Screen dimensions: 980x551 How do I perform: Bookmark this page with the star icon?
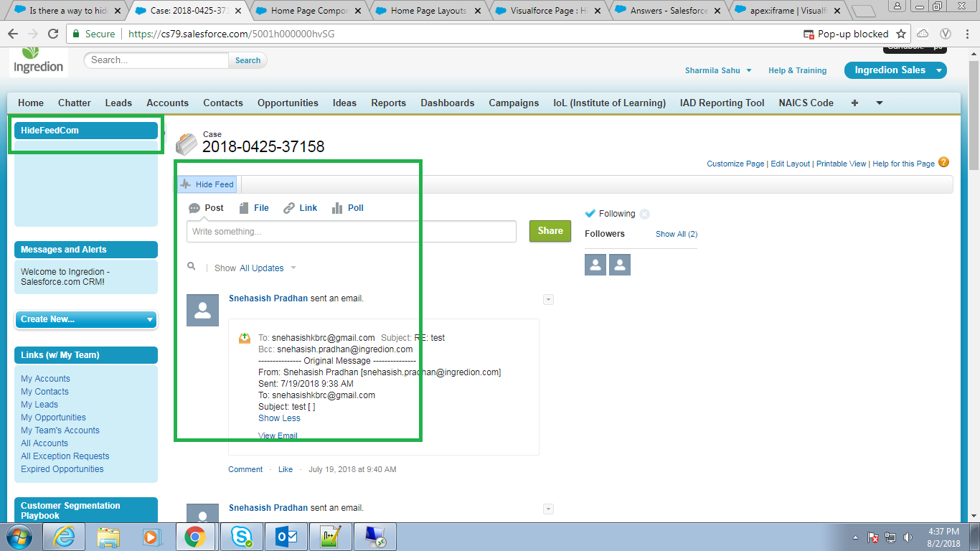(901, 34)
